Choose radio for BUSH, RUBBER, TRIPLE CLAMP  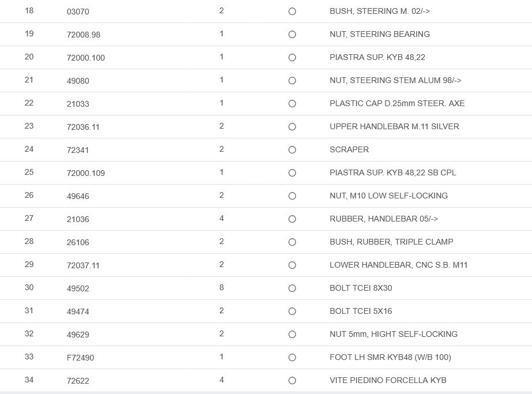click(292, 242)
